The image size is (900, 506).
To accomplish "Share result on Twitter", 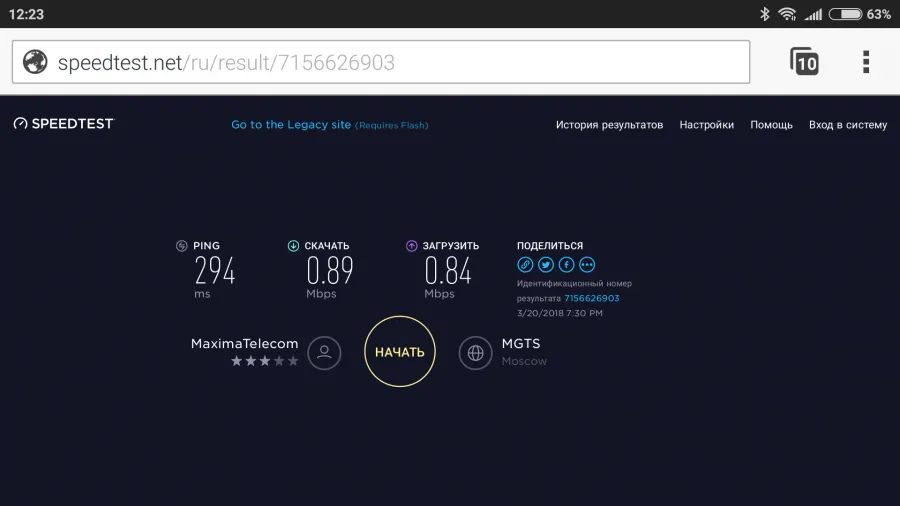I will point(546,264).
